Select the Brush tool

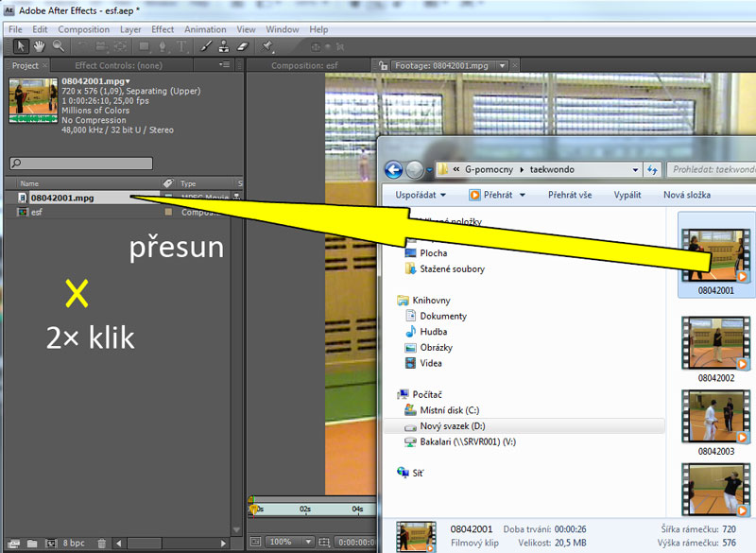[x=205, y=45]
